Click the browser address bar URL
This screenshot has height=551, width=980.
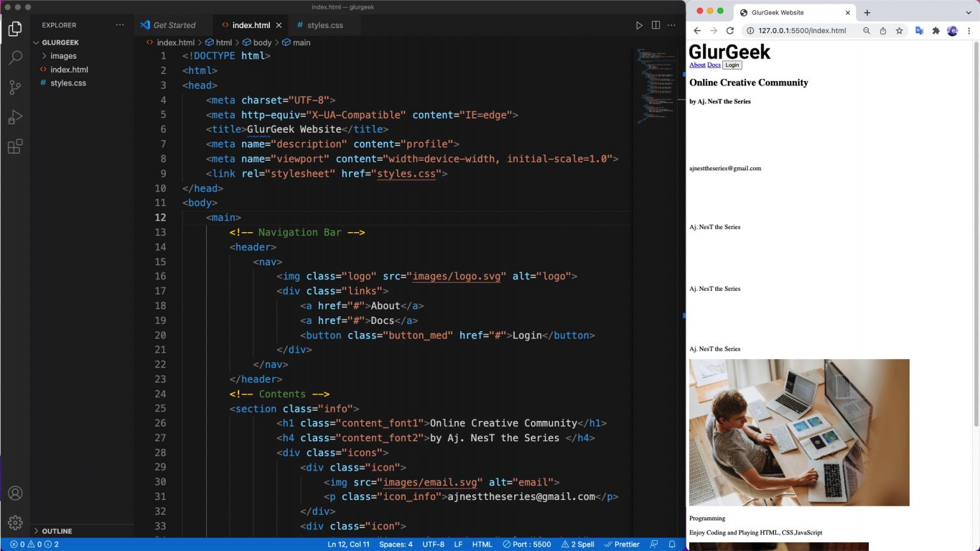802,31
